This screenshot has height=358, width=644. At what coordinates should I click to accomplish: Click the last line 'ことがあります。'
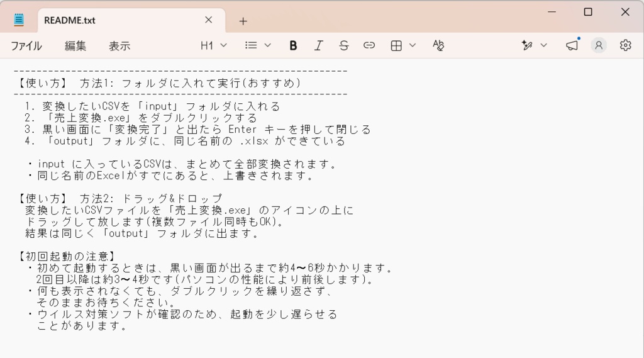click(x=82, y=325)
